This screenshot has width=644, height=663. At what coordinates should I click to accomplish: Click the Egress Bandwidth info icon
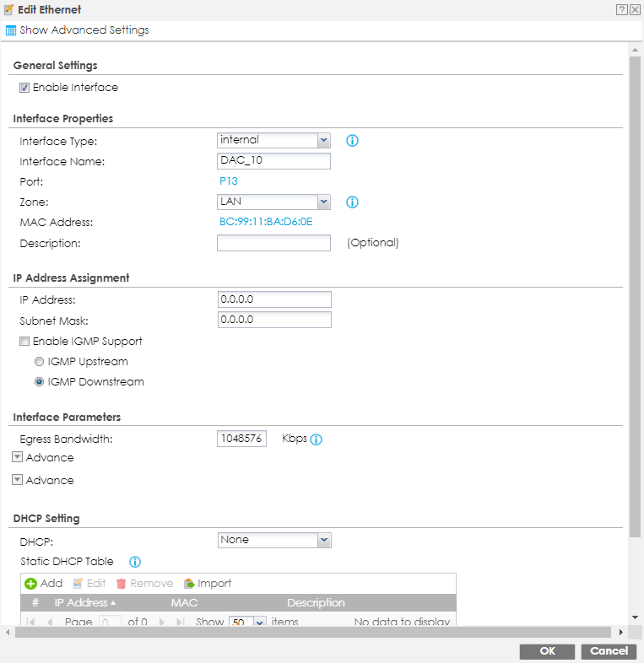pos(317,439)
